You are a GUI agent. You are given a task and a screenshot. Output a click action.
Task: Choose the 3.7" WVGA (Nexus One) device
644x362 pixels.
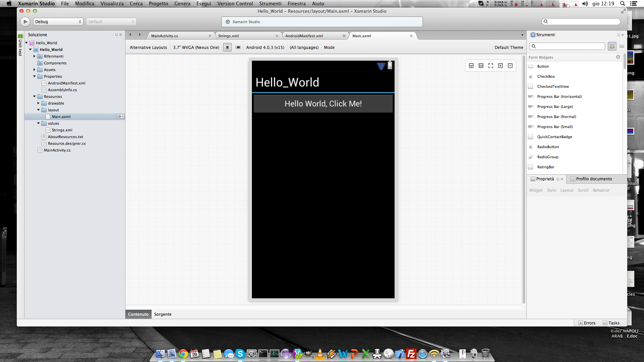click(x=196, y=48)
